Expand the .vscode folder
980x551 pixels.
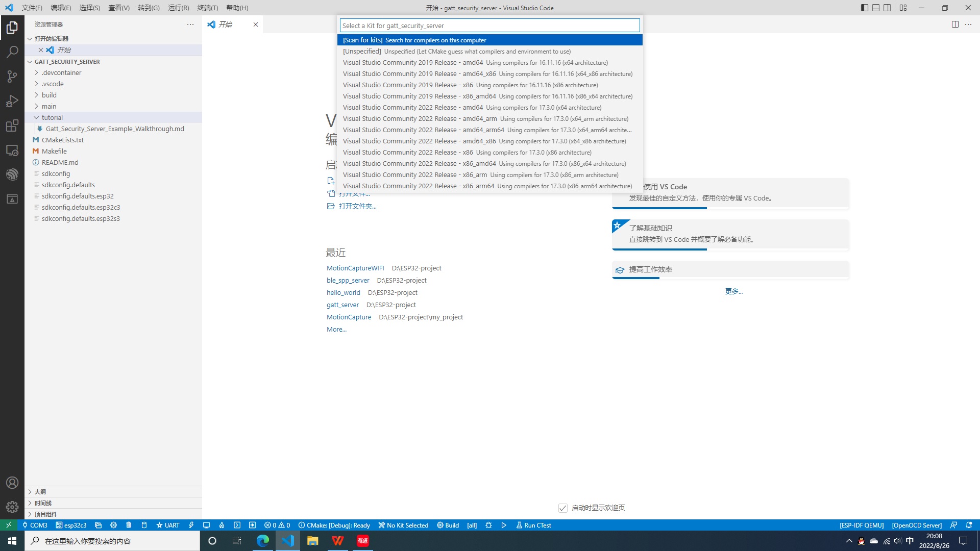[x=113, y=84]
